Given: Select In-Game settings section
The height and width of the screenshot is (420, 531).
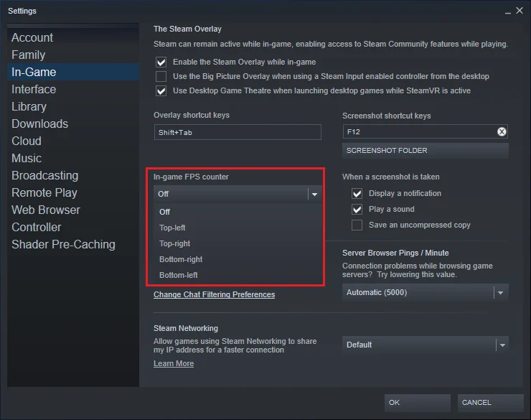Looking at the screenshot, I should (73, 72).
